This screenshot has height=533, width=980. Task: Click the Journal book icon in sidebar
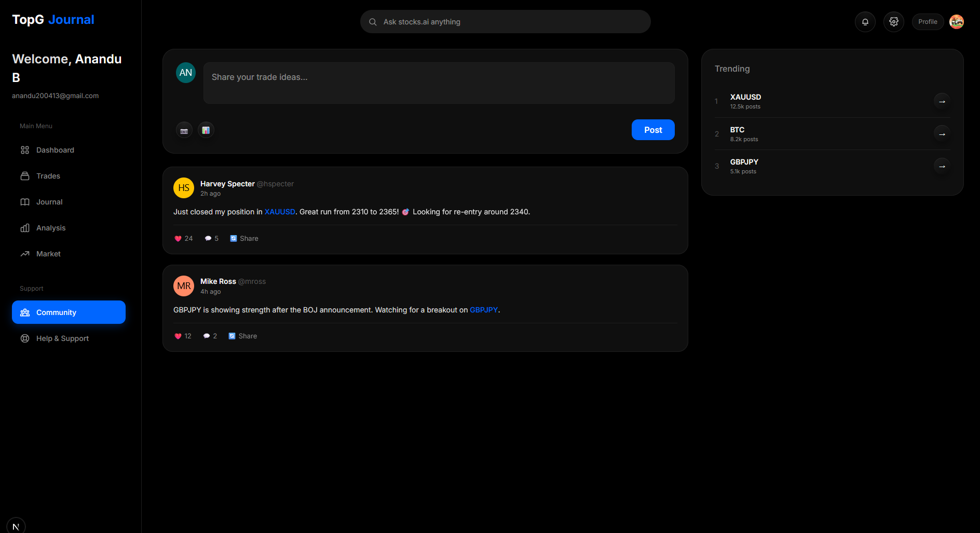(25, 202)
